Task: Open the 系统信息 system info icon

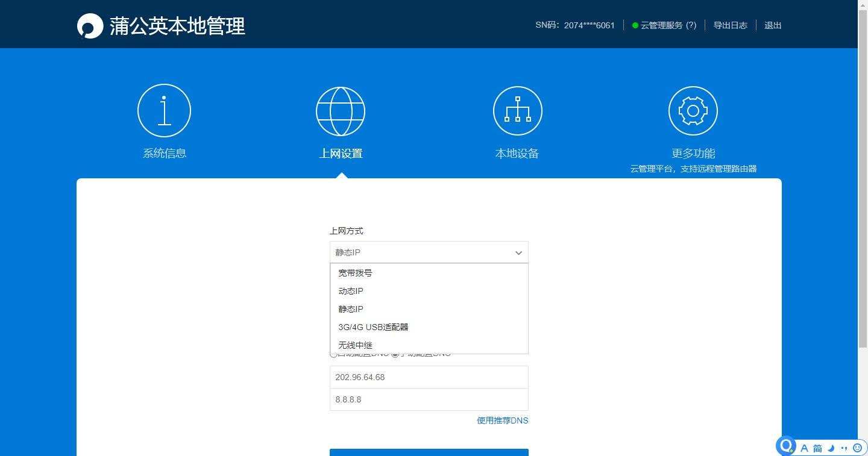Action: tap(164, 111)
